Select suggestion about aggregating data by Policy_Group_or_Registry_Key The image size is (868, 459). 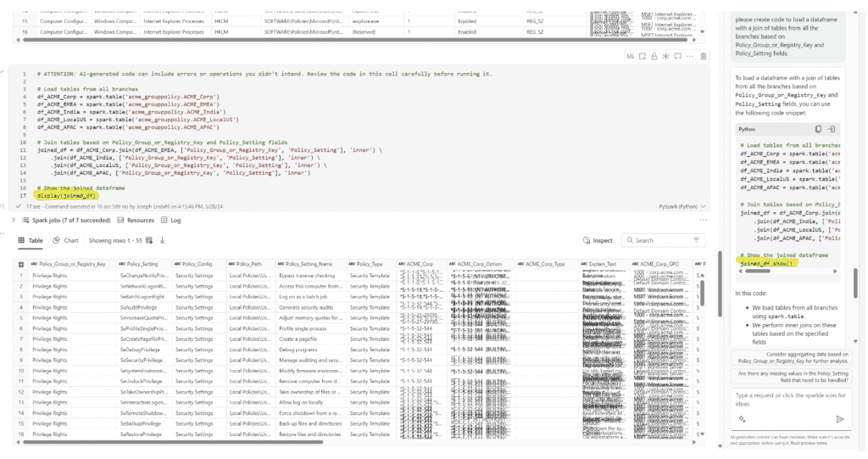793,357
